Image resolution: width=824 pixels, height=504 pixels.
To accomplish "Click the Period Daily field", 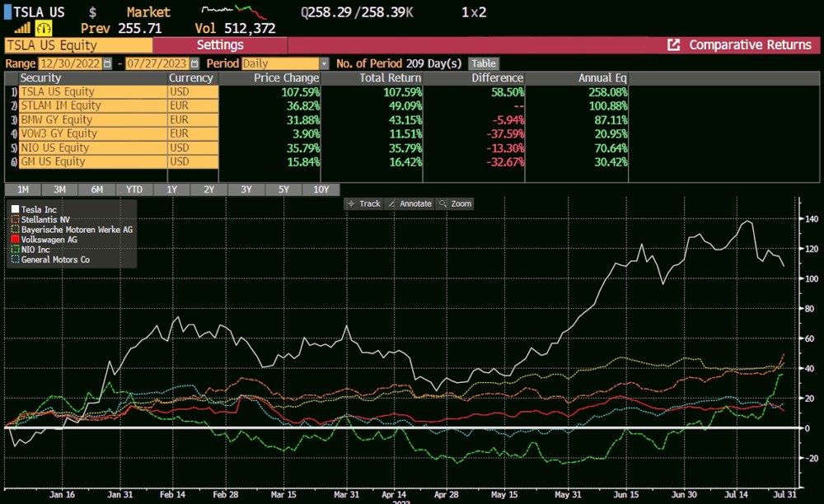I will tap(281, 63).
